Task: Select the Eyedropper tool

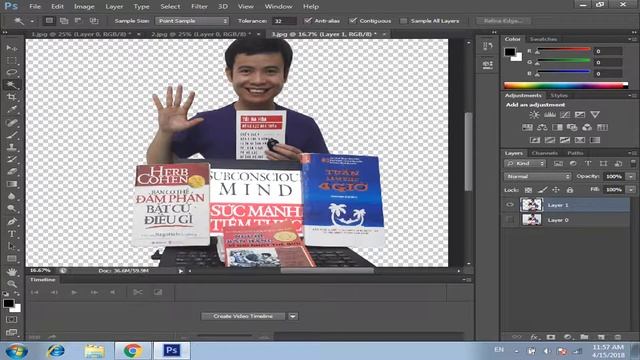Action: pyautogui.click(x=11, y=109)
